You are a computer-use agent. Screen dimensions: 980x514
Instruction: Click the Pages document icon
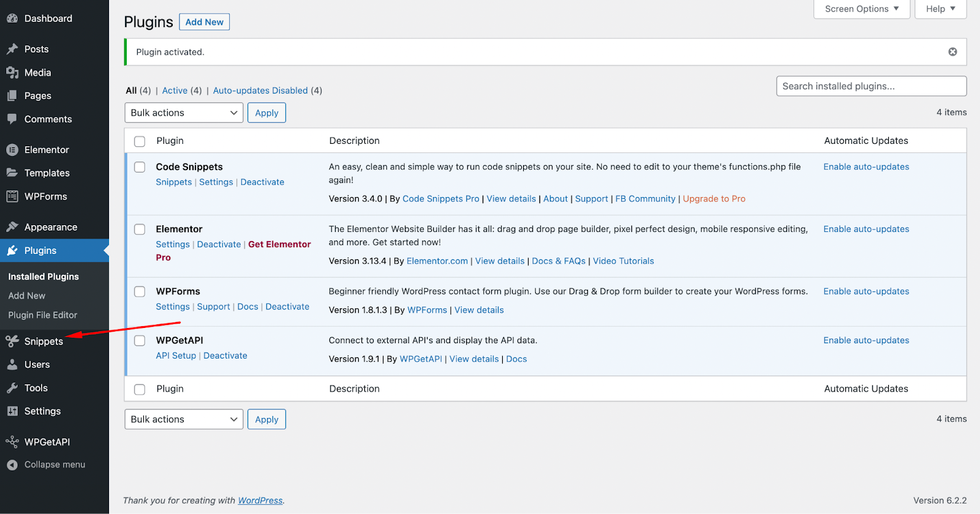coord(12,95)
